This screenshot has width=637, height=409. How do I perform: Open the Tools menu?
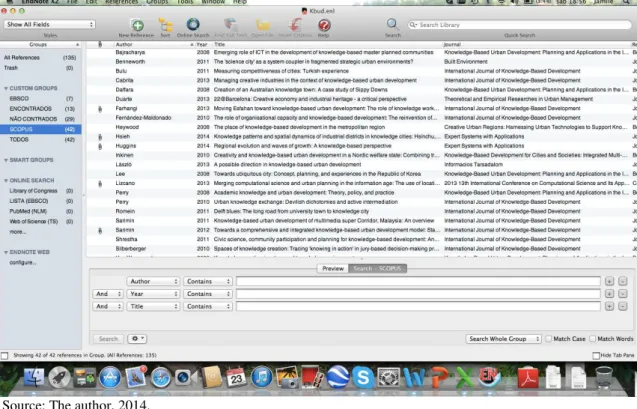pos(185,2)
